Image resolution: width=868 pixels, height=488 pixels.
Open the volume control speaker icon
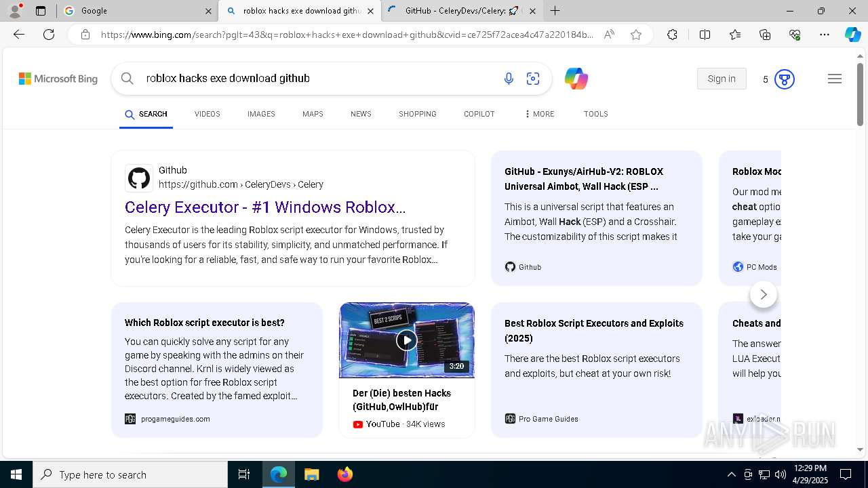click(781, 474)
